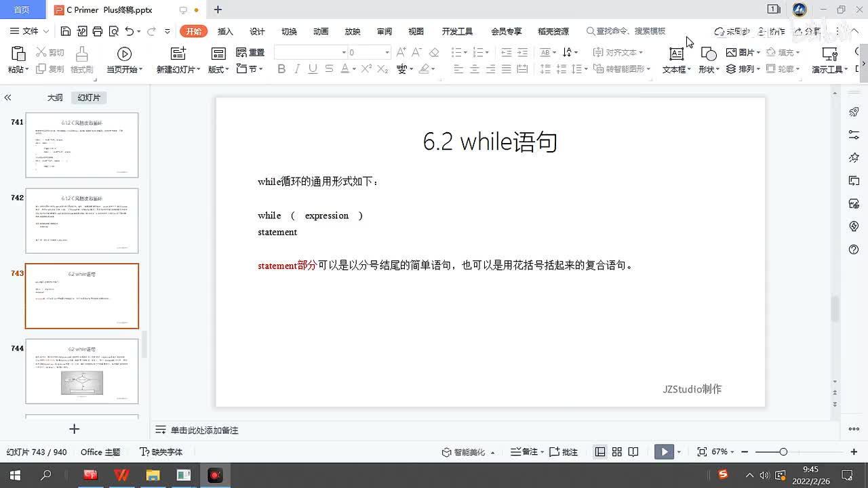The width and height of the screenshot is (868, 488).
Task: Click the 首页 (Home) button
Action: (22, 9)
